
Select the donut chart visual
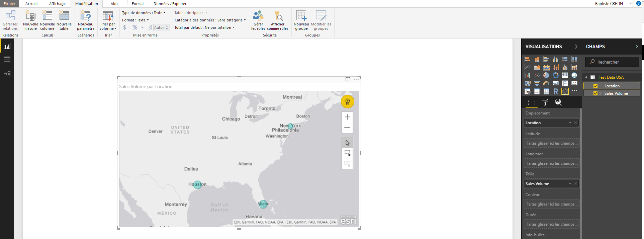click(556, 75)
